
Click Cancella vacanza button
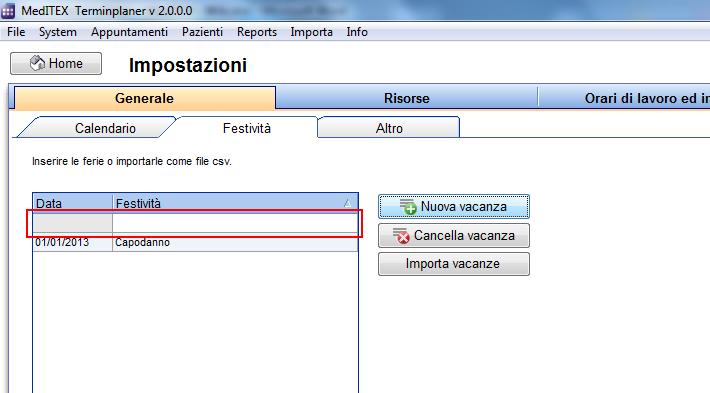454,235
